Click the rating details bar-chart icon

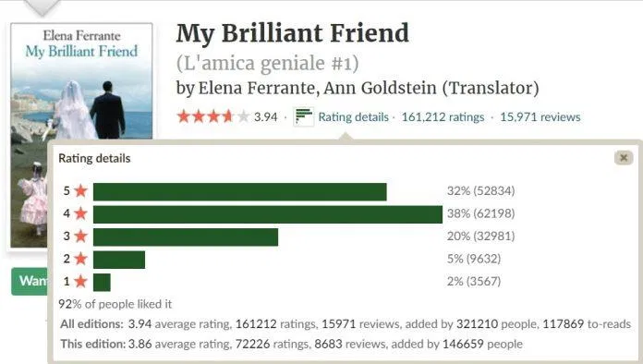[303, 116]
